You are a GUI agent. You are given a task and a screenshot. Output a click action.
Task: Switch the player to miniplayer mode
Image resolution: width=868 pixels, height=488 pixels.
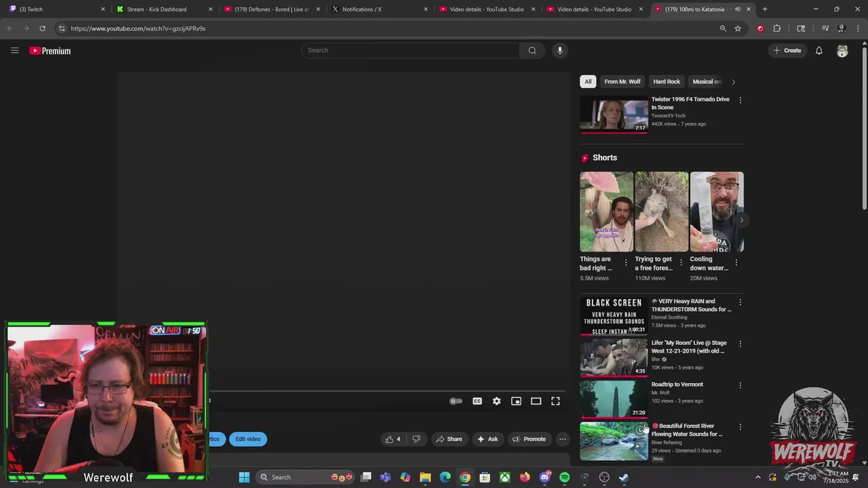(516, 401)
